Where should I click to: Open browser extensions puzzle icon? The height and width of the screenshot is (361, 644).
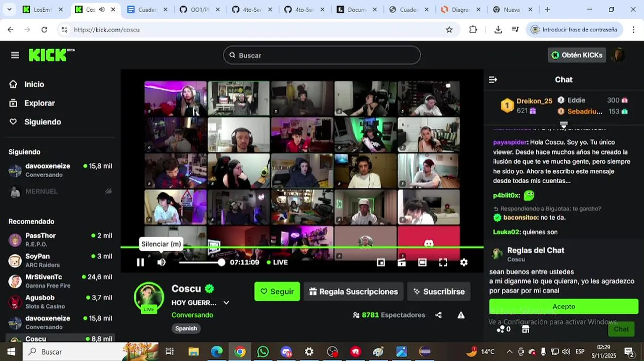(473, 30)
